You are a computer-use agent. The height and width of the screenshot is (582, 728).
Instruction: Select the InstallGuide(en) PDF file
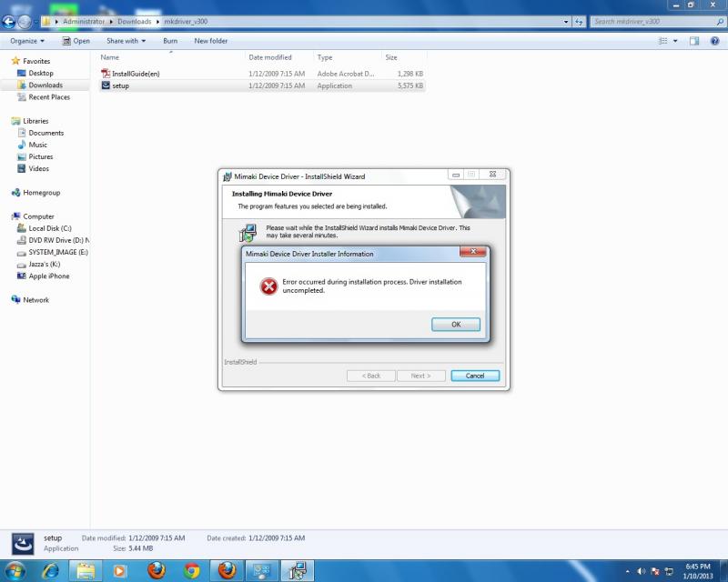point(136,74)
